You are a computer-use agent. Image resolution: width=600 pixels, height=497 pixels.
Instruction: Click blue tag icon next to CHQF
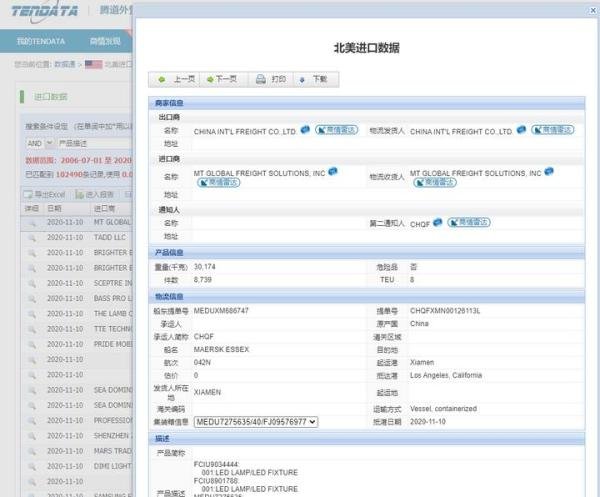tap(438, 222)
